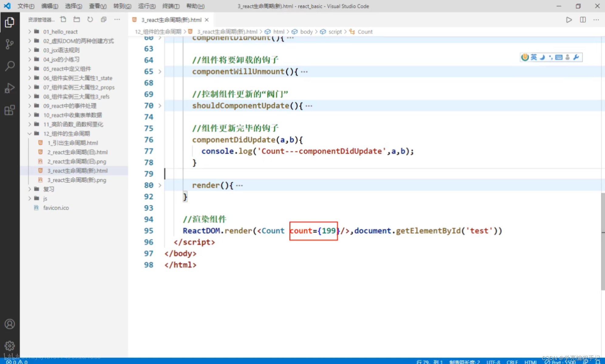Change UTF-8 encoding in status bar

[x=493, y=362]
